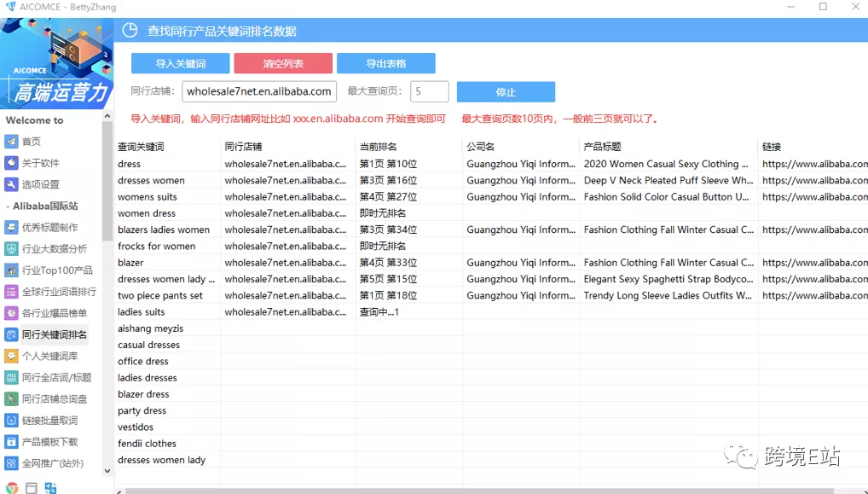This screenshot has height=494, width=868.
Task: Click the red 清空列表 button
Action: (283, 63)
